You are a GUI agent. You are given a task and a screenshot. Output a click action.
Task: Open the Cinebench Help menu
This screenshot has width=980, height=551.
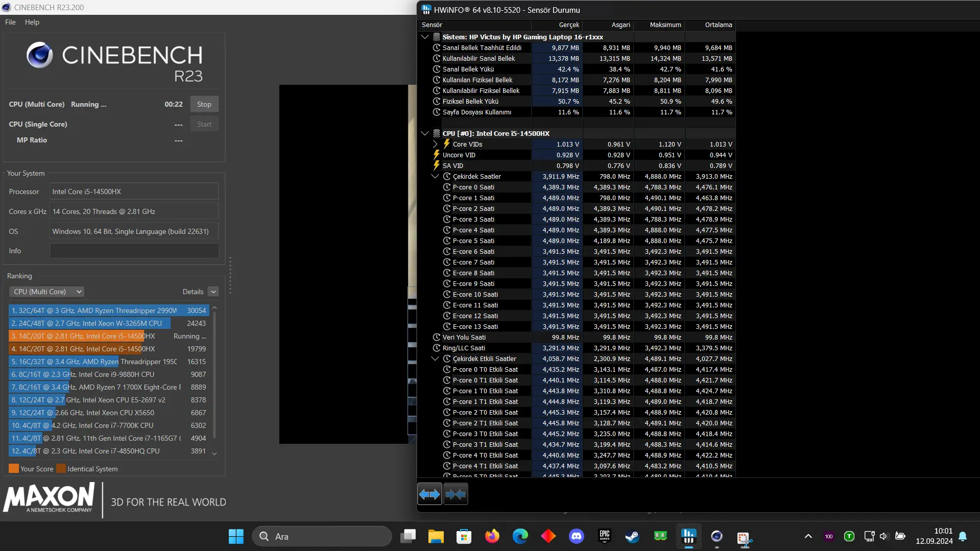point(32,22)
